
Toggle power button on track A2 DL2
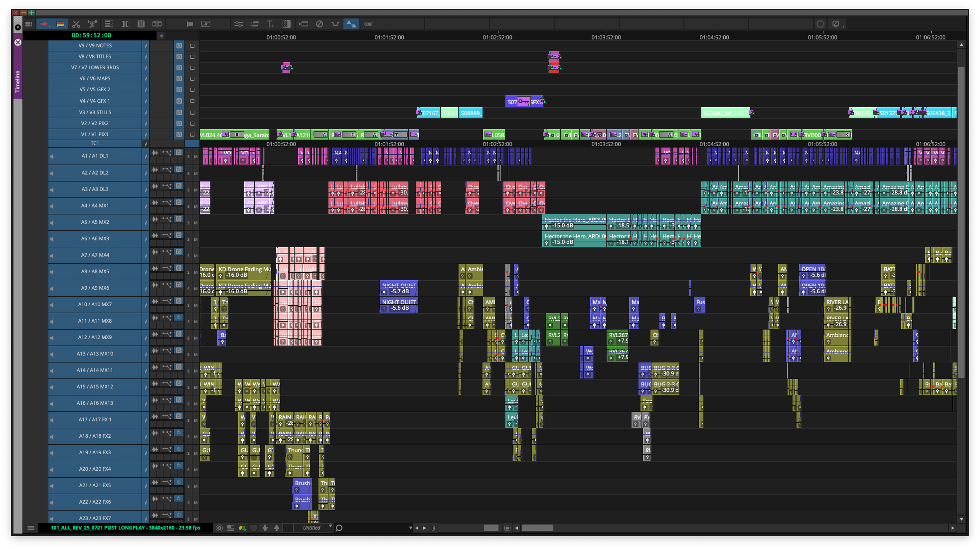[178, 170]
